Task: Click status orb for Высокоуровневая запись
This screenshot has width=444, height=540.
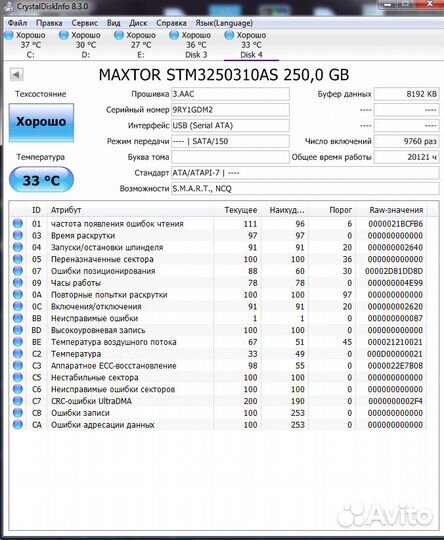Action: [18, 330]
